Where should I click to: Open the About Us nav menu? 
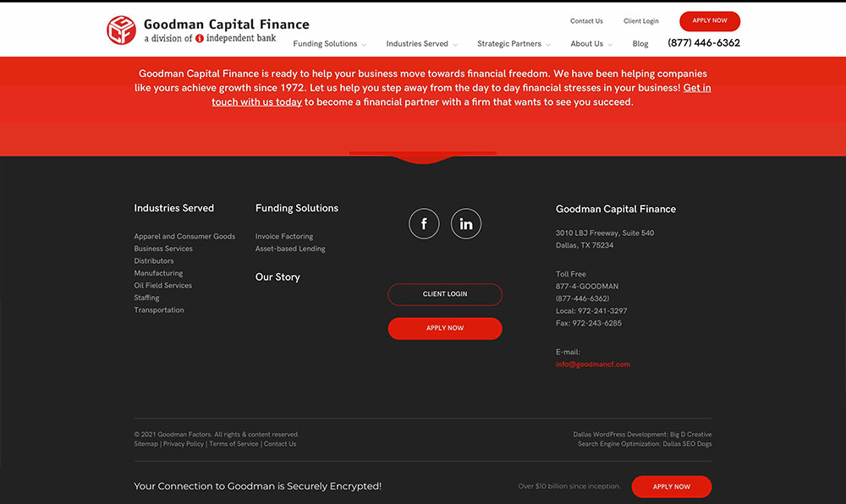[586, 44]
